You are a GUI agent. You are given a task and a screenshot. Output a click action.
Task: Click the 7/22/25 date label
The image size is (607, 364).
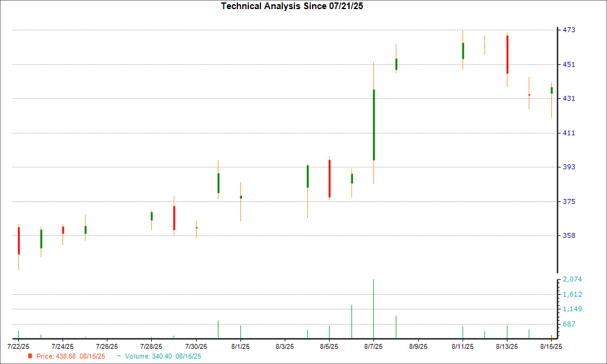click(18, 346)
